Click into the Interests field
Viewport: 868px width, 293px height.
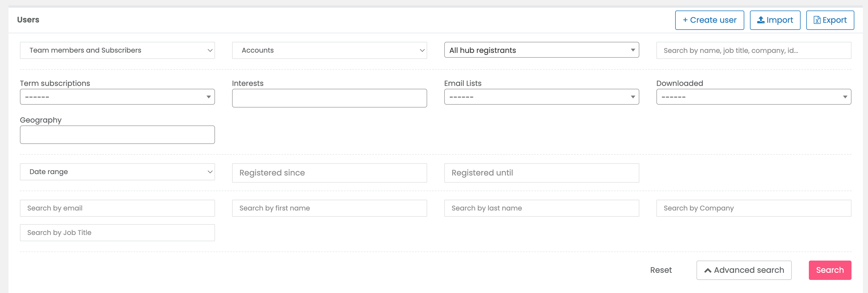coord(329,98)
